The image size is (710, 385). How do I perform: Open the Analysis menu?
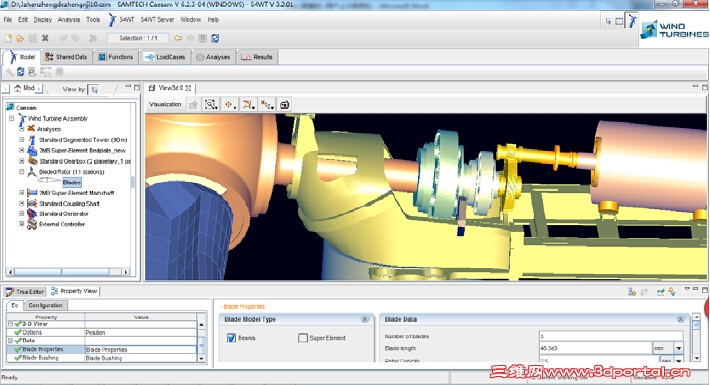[x=69, y=20]
